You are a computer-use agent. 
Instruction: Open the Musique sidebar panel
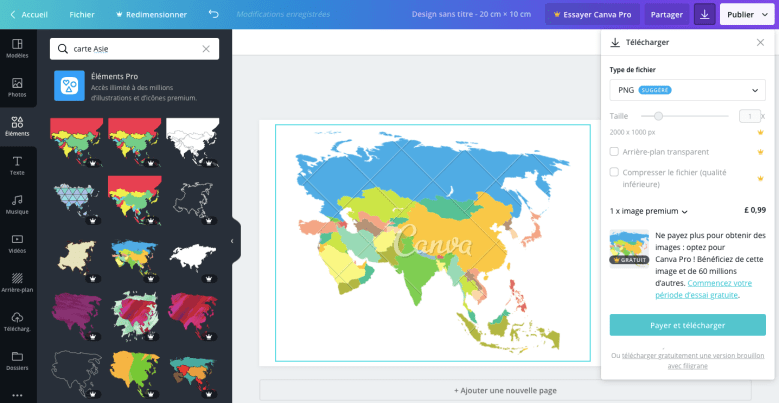pos(17,204)
